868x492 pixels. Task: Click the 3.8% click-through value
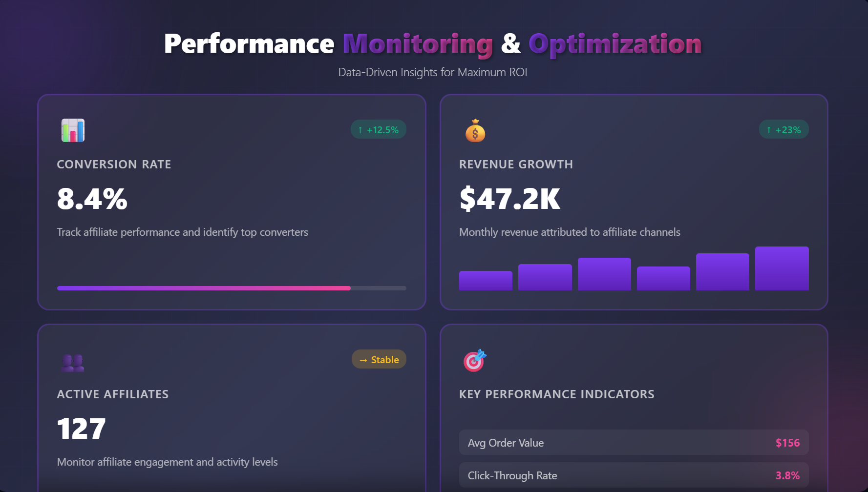(787, 475)
